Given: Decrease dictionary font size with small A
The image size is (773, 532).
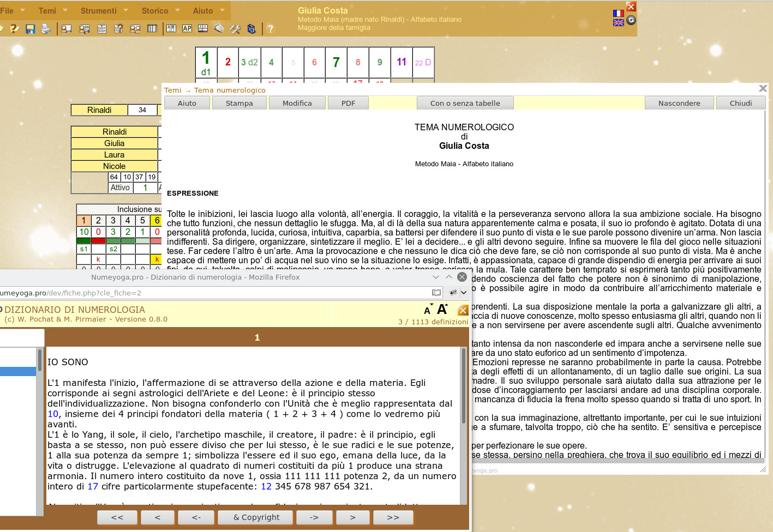Looking at the screenshot, I should (x=428, y=311).
